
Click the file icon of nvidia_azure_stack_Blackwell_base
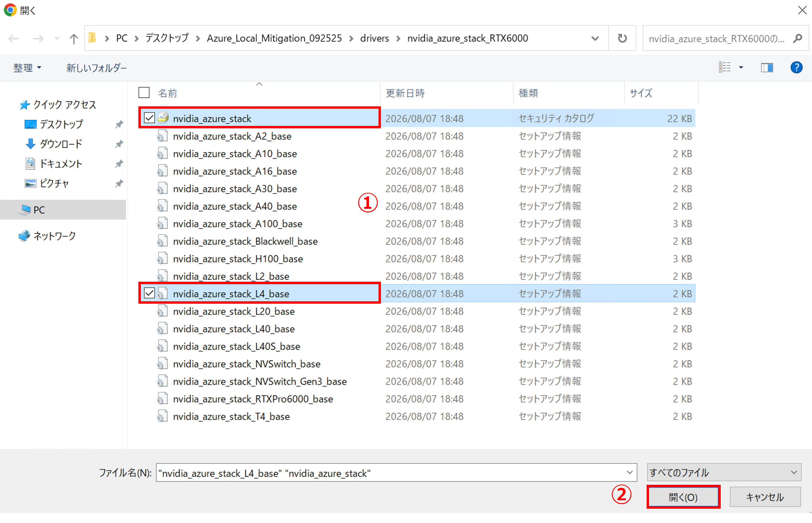[x=162, y=241]
